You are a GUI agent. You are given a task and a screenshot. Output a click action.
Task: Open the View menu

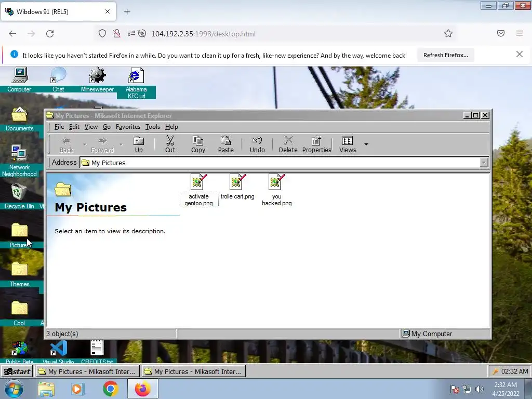(91, 127)
